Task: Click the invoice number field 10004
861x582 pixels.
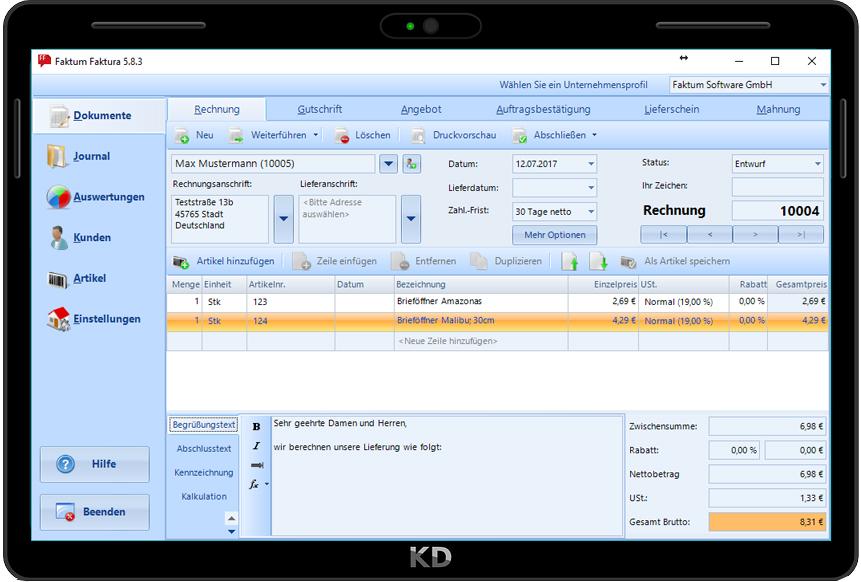Action: 778,211
